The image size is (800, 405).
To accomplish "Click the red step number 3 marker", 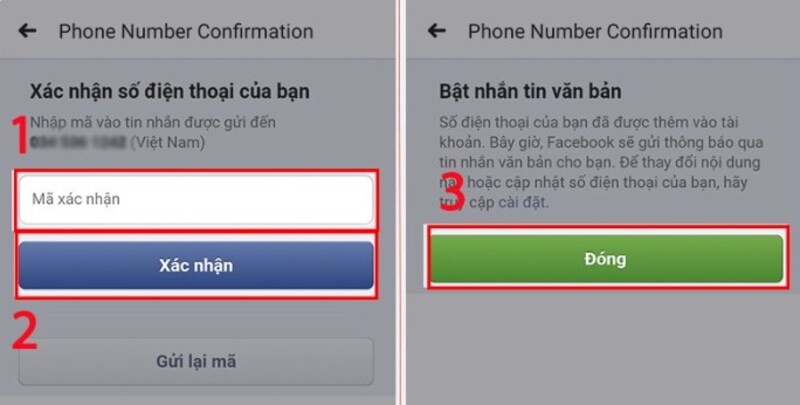I will pos(453,192).
